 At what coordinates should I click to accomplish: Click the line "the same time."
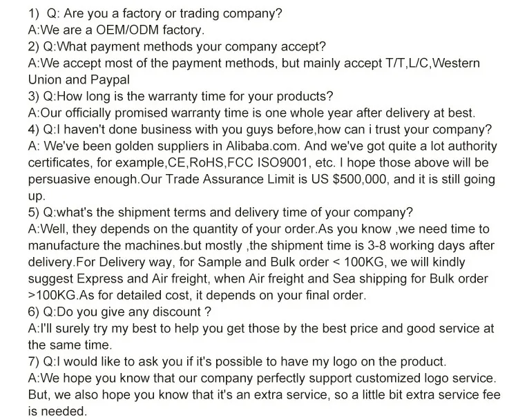point(68,344)
